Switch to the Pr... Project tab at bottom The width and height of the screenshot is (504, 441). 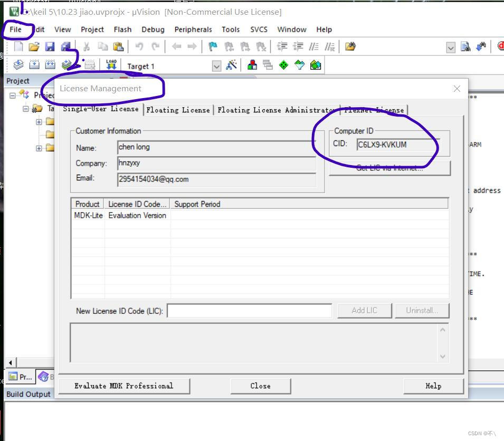tap(21, 377)
